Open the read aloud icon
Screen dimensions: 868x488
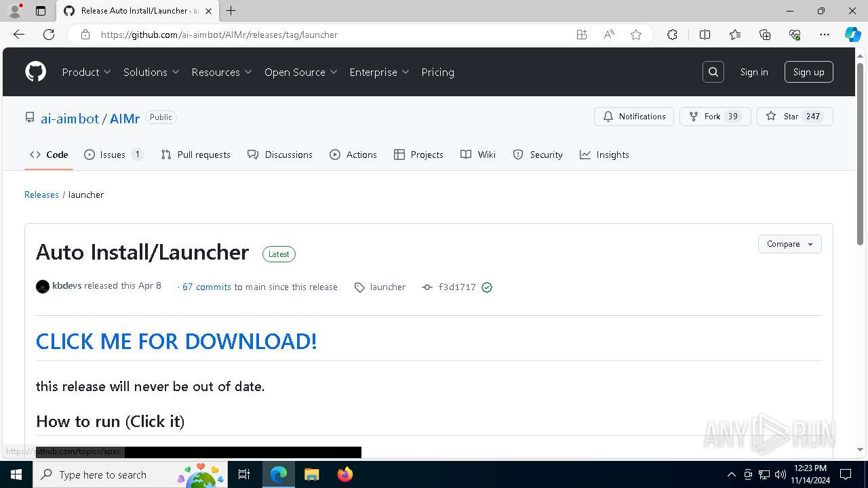(609, 35)
